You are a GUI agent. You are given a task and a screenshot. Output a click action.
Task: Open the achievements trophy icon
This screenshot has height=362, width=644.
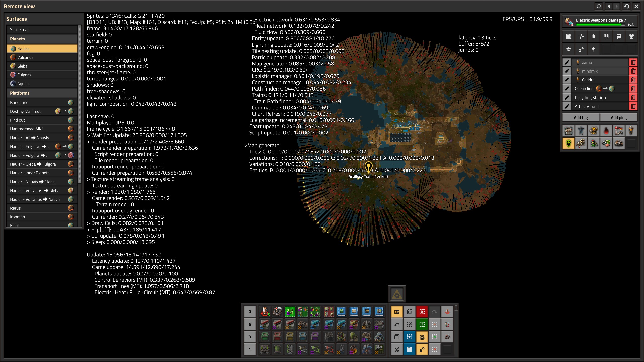(631, 36)
